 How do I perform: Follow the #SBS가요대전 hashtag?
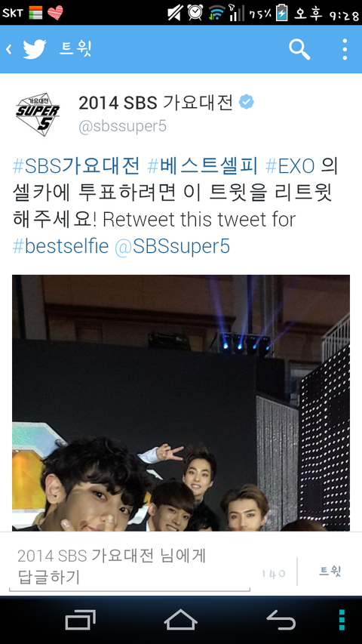click(x=76, y=166)
